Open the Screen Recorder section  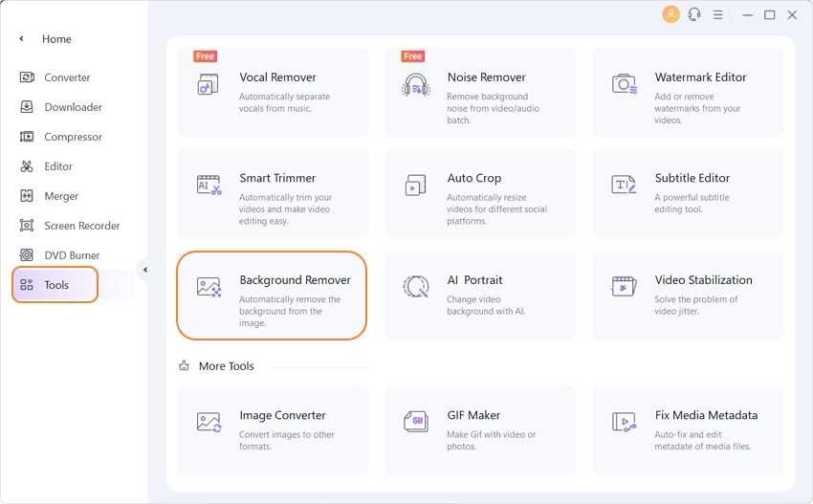[x=81, y=226]
